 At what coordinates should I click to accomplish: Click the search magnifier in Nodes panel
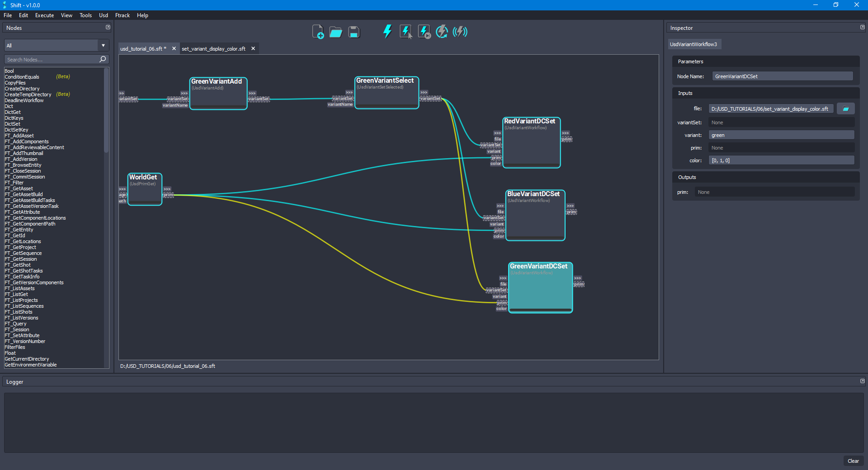pos(103,59)
